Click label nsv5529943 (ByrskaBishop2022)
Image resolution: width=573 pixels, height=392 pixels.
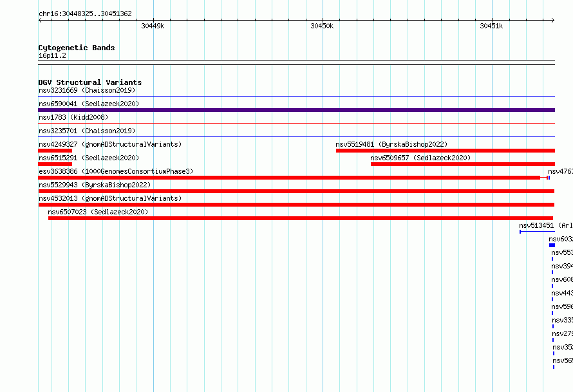click(x=95, y=185)
